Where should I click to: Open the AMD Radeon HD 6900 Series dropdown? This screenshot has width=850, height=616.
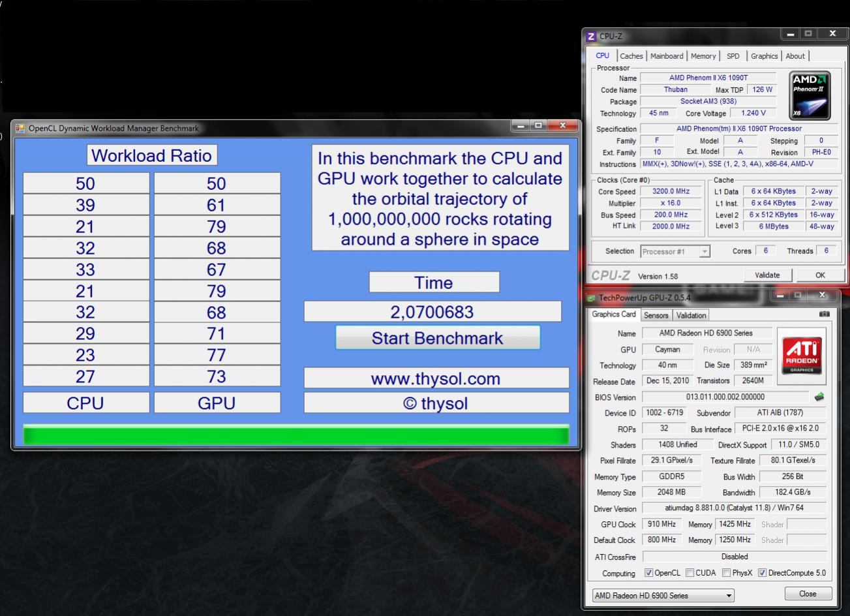(663, 596)
